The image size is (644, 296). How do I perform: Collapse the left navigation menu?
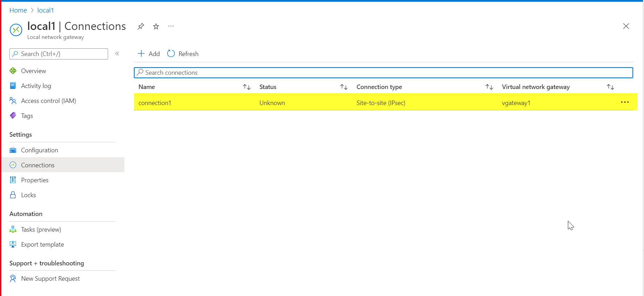pyautogui.click(x=117, y=54)
